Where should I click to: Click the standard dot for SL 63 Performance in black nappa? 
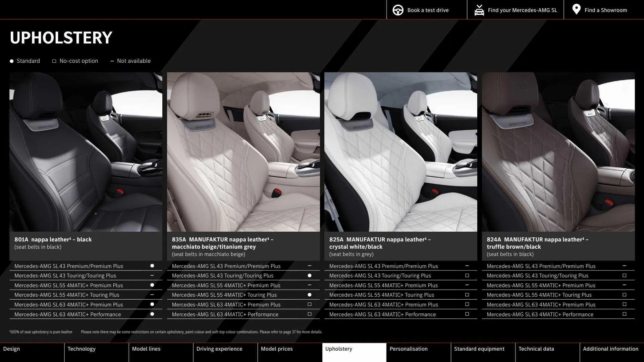tap(152, 314)
